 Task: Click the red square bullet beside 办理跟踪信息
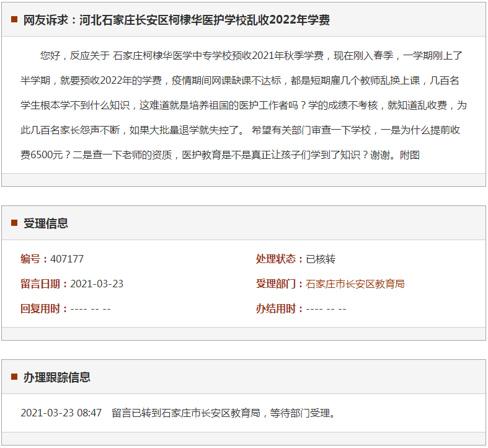(x=14, y=377)
